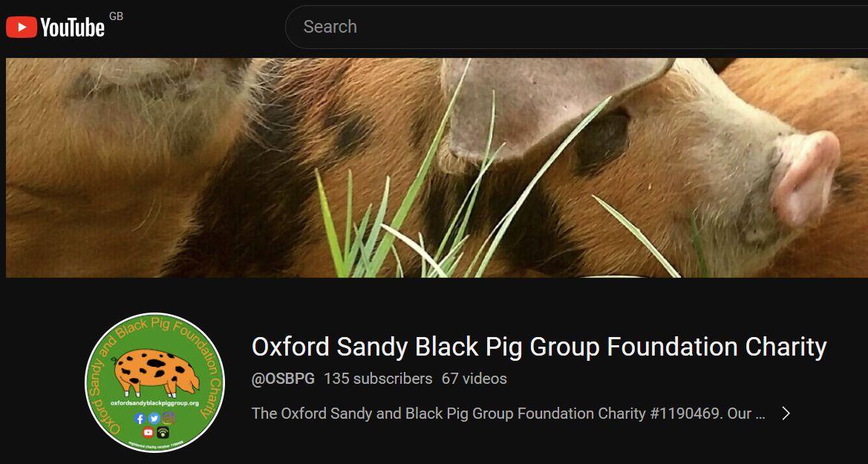Image resolution: width=868 pixels, height=464 pixels.
Task: Focus the Search input field
Action: coord(575,27)
